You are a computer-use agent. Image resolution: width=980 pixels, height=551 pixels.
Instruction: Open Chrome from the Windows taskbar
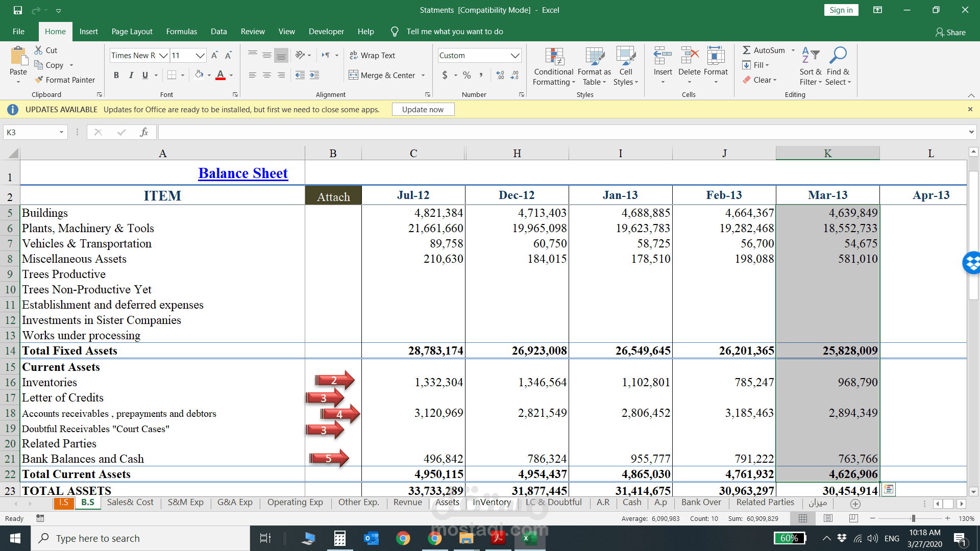pyautogui.click(x=403, y=538)
